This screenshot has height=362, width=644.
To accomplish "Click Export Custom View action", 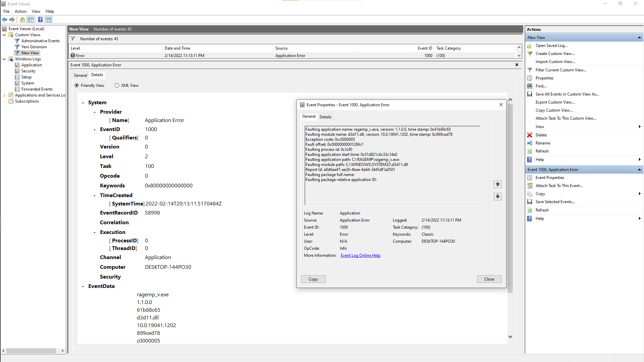I will [555, 102].
